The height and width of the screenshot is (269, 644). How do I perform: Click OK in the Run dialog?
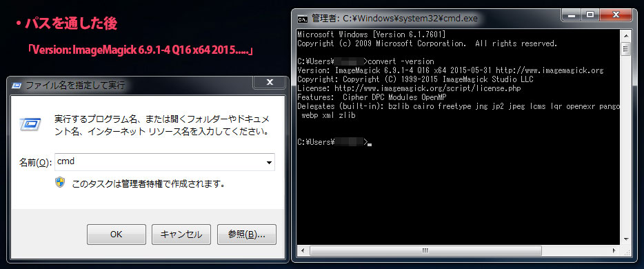click(117, 234)
